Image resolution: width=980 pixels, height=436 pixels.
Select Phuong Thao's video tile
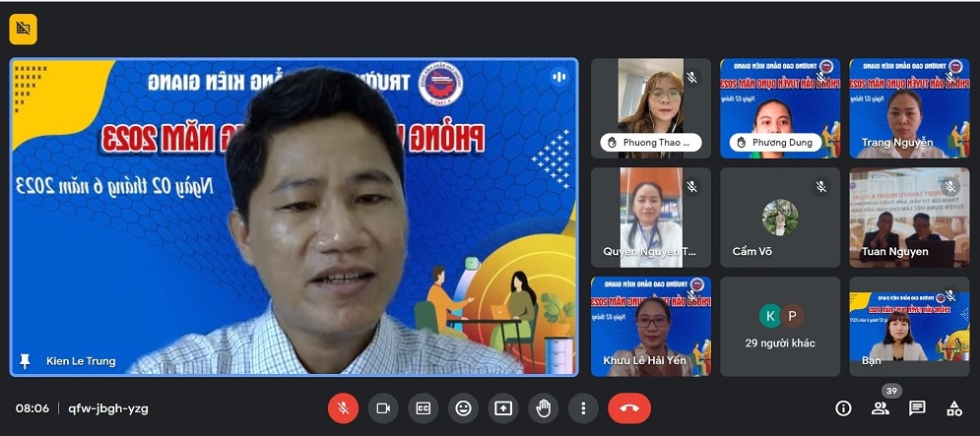coord(650,107)
